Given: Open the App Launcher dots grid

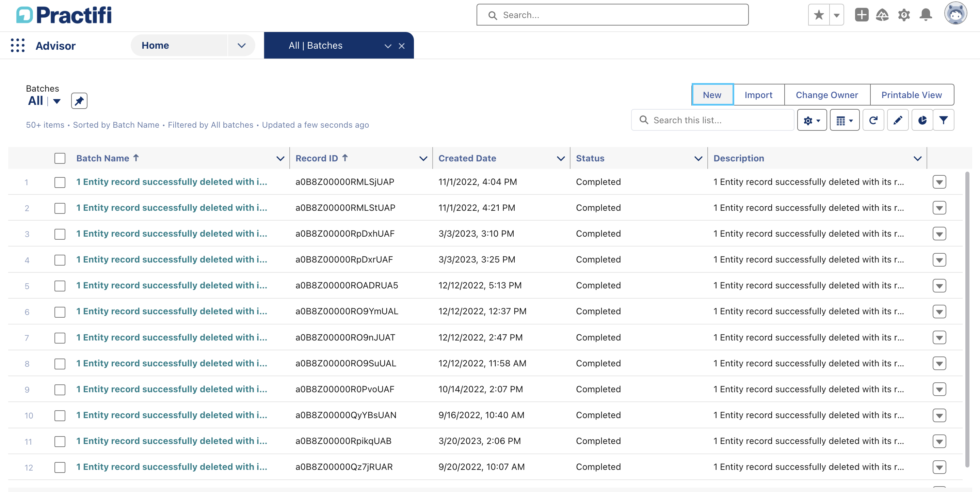Looking at the screenshot, I should pyautogui.click(x=17, y=45).
